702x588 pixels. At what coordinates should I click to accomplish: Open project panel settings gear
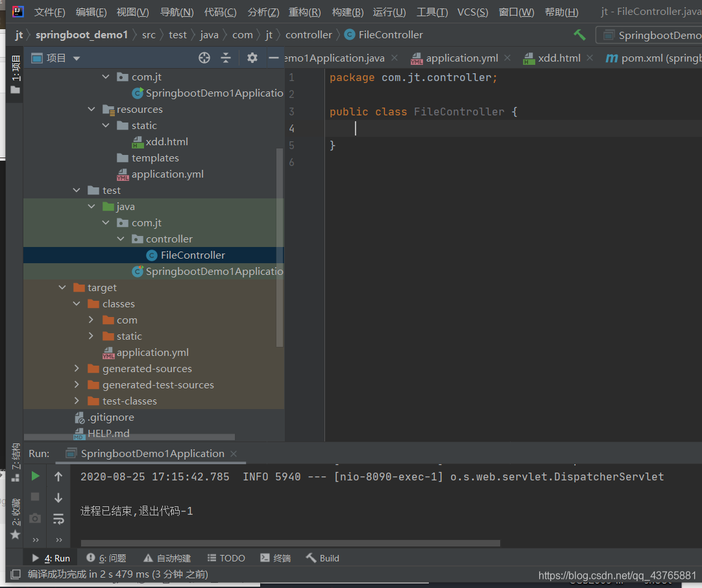pyautogui.click(x=252, y=58)
